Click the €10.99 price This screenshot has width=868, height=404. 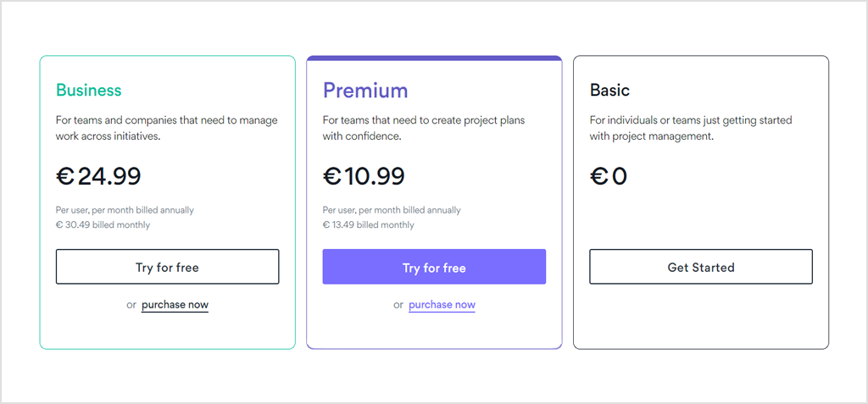point(364,176)
